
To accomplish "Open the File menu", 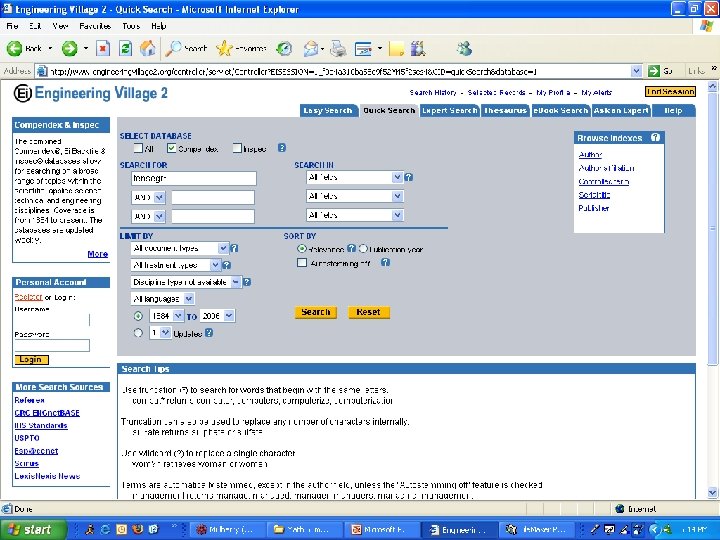I will coord(12,26).
